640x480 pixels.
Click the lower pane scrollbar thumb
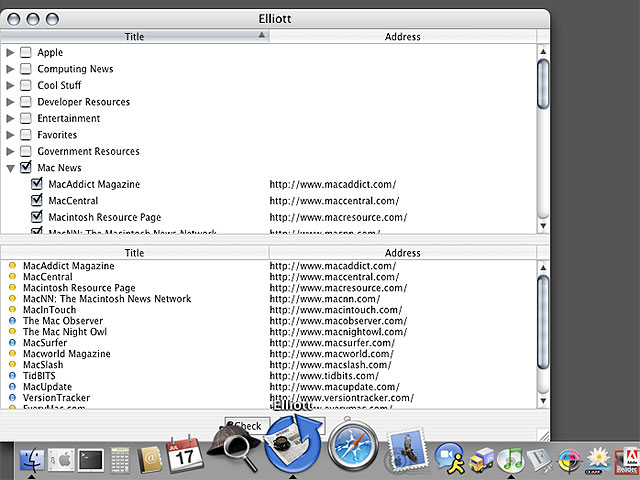tap(543, 322)
